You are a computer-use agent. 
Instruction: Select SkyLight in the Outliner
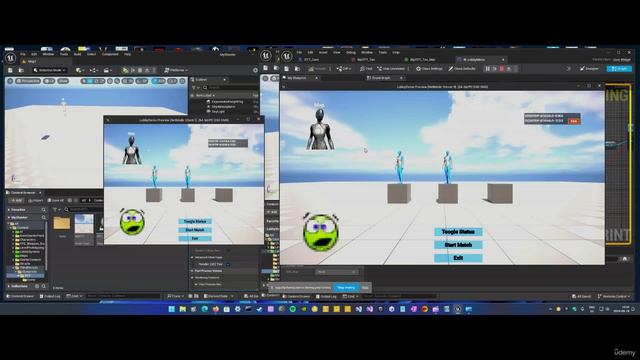[x=218, y=111]
